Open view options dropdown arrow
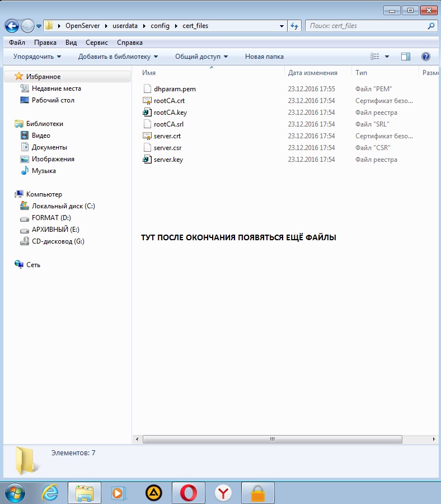The image size is (441, 504). click(x=387, y=57)
